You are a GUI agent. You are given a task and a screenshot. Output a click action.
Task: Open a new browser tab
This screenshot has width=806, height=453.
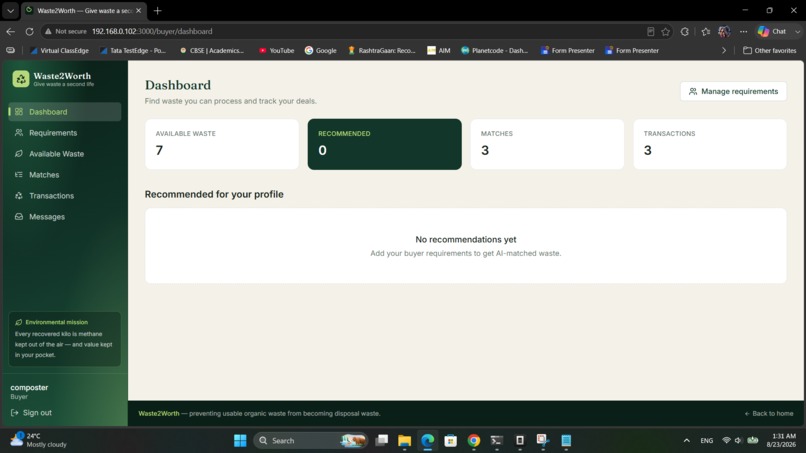(x=158, y=10)
